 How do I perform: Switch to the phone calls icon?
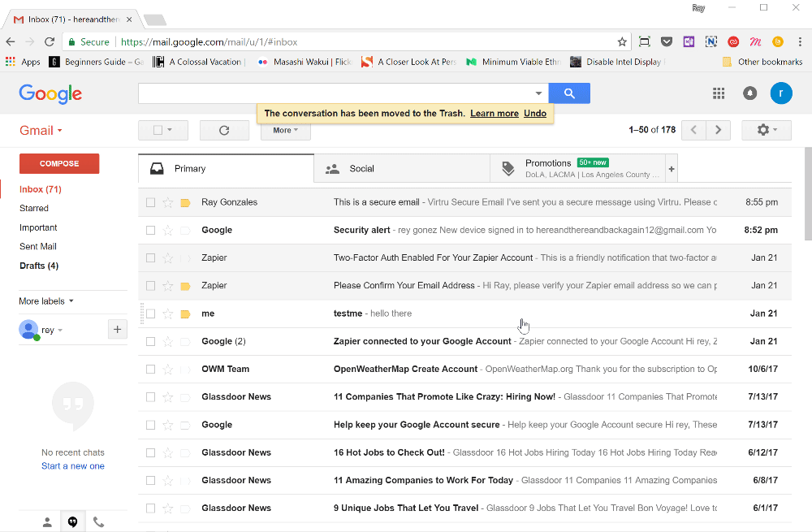pos(98,522)
